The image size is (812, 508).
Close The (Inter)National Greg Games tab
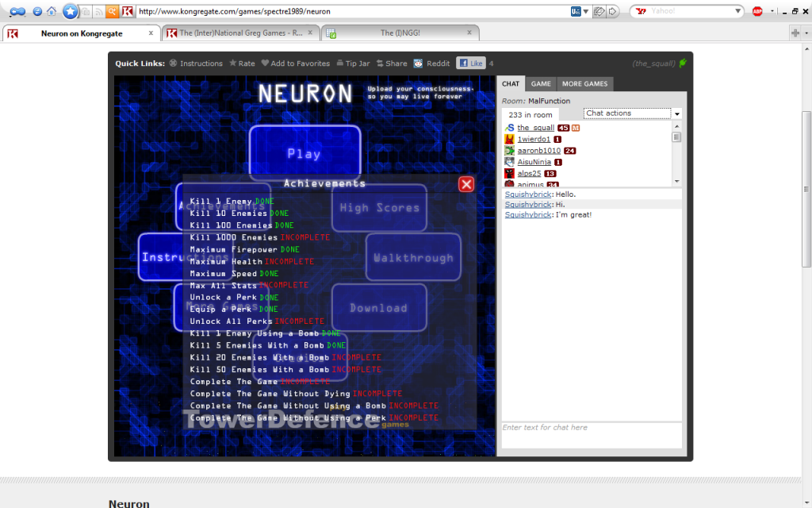click(x=310, y=33)
